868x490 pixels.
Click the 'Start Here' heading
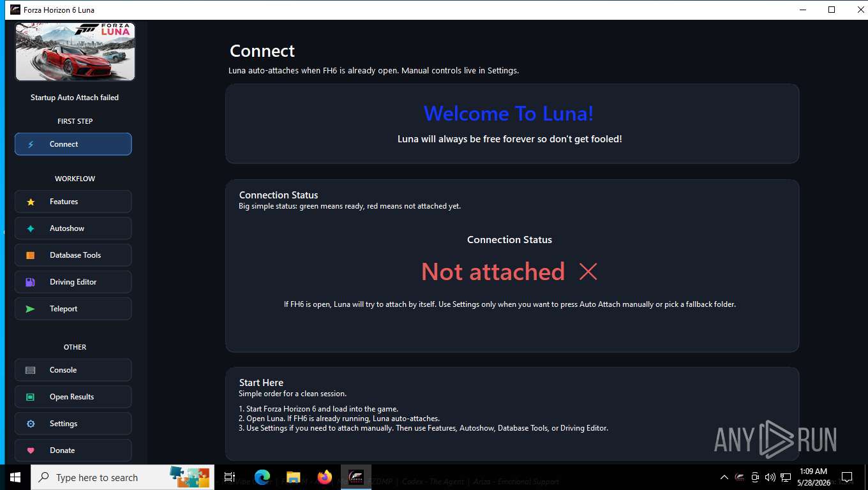[261, 383]
